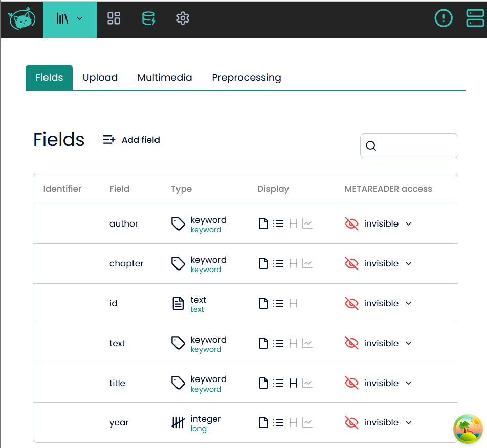Toggle the H display icon for title

pyautogui.click(x=293, y=383)
